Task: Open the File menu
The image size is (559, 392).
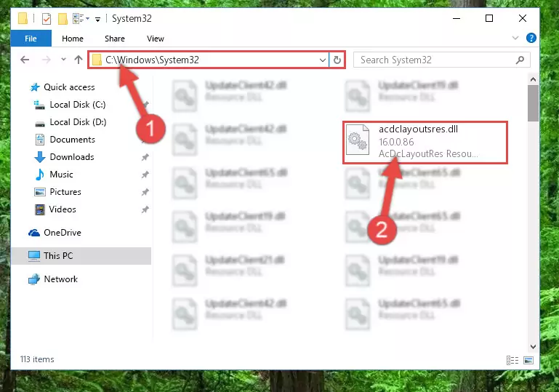Action: coord(31,39)
